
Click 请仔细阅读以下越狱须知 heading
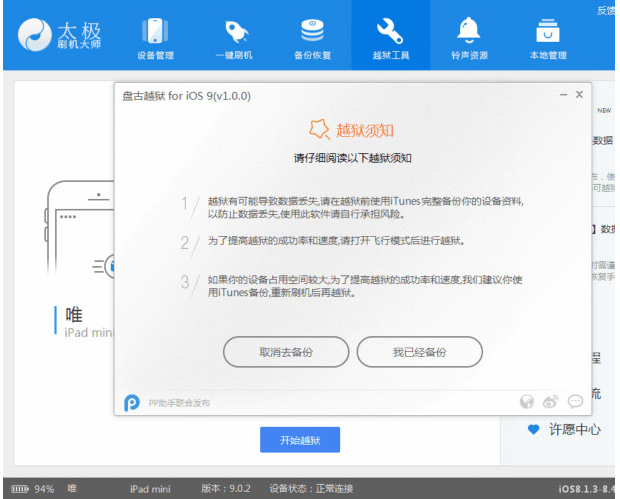point(353,159)
